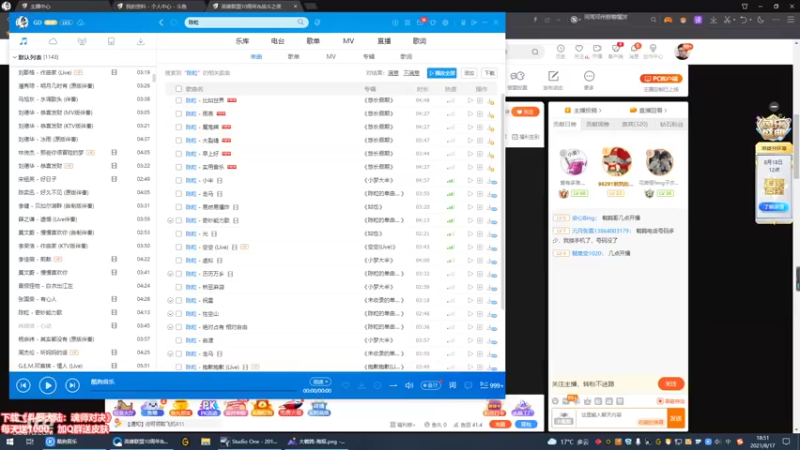Seek on the player progress bar
The image size is (800, 450).
pyautogui.click(x=194, y=390)
